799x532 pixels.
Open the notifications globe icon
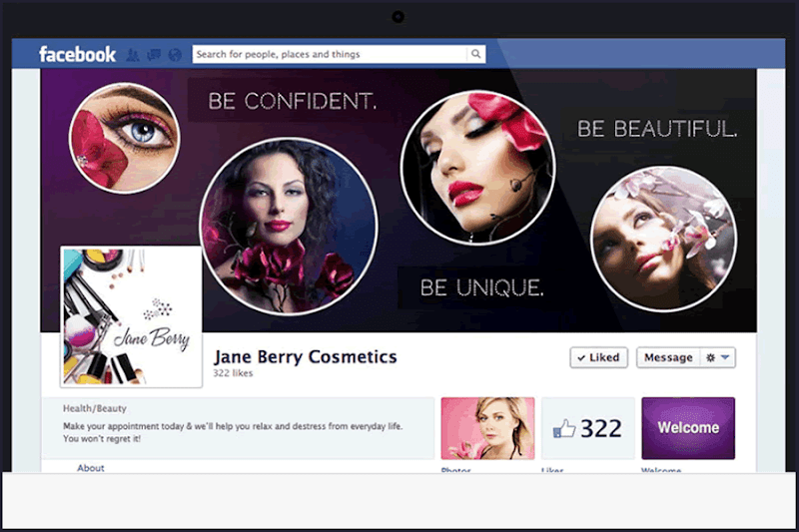pyautogui.click(x=175, y=55)
